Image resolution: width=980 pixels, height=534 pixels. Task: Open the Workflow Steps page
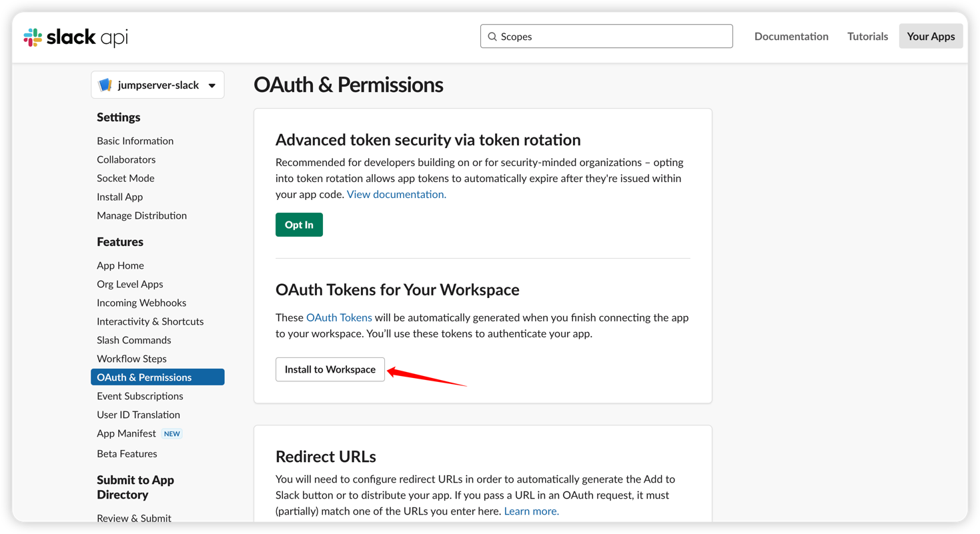(x=131, y=359)
